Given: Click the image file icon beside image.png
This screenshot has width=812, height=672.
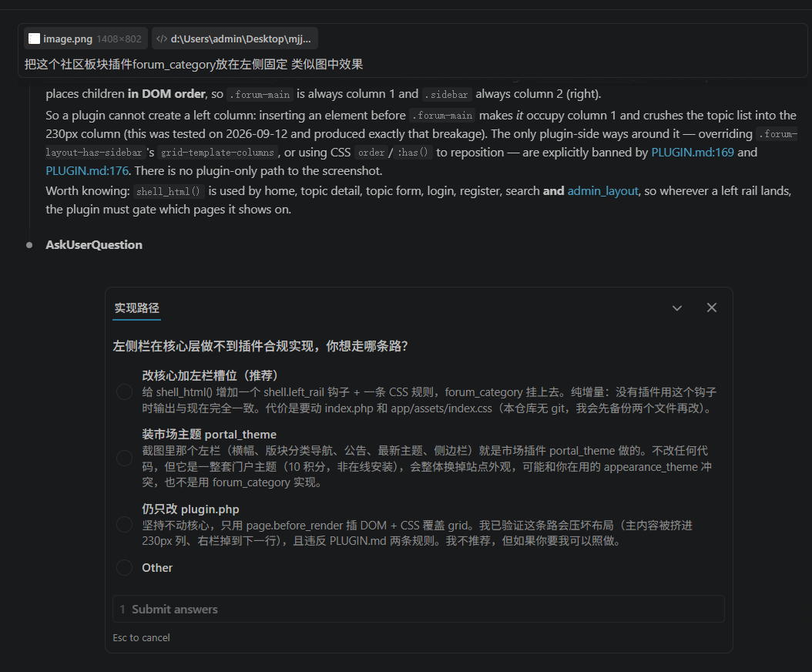Looking at the screenshot, I should tap(34, 39).
